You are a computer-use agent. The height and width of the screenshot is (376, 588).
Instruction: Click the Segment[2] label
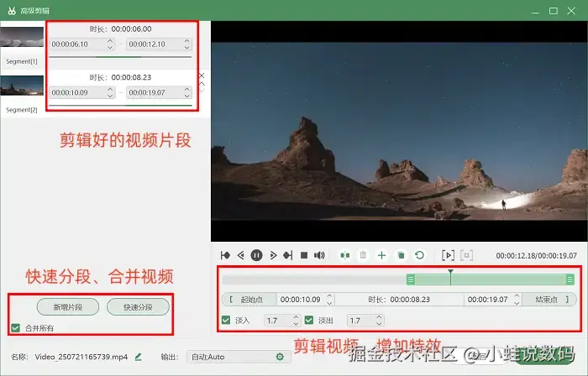click(22, 110)
